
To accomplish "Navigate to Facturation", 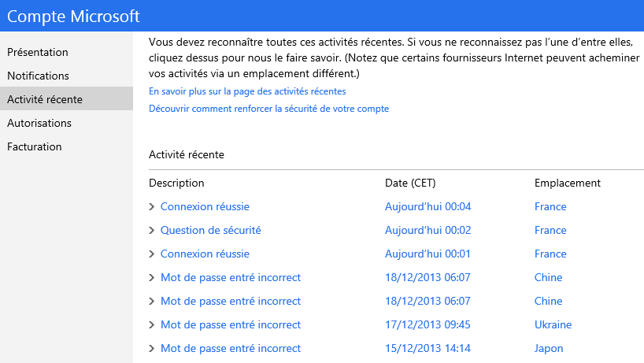I will click(x=35, y=146).
